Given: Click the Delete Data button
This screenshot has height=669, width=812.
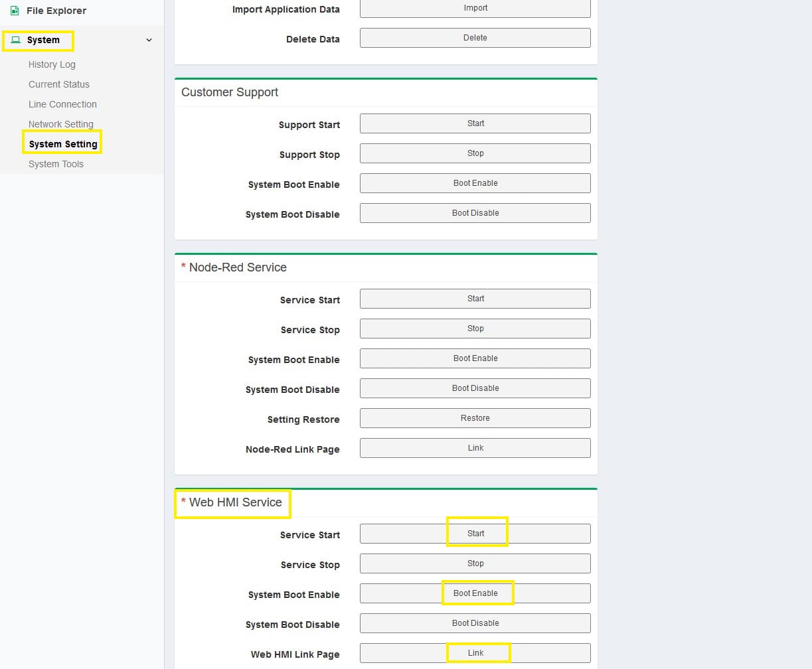Looking at the screenshot, I should [475, 38].
